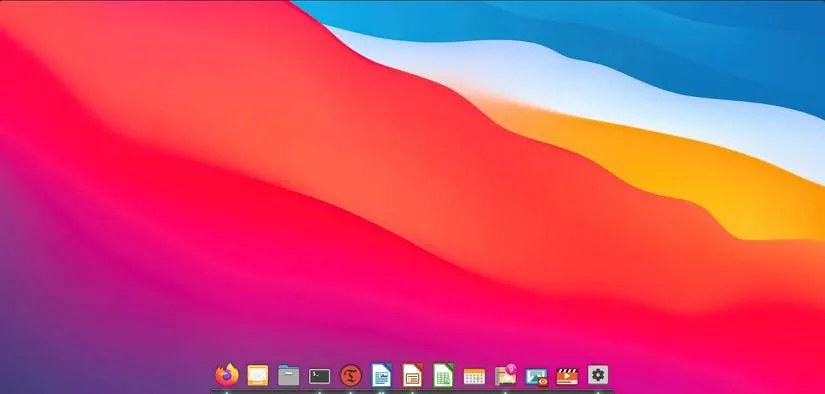
Task: Open the Calendar app in dock
Action: pos(474,376)
